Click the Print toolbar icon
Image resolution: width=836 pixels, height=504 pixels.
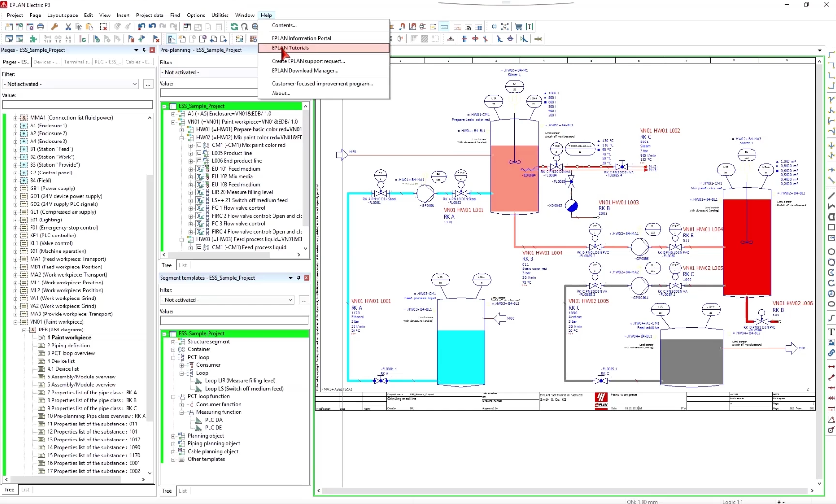tap(41, 27)
